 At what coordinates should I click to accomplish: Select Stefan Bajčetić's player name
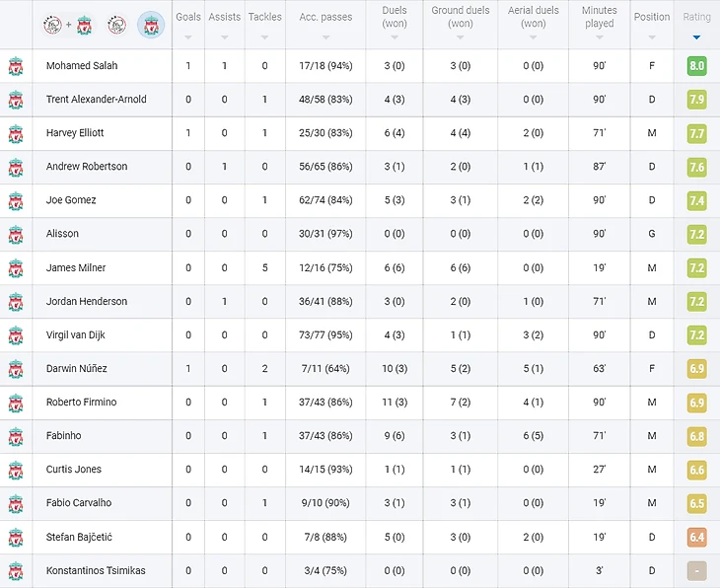coord(79,537)
